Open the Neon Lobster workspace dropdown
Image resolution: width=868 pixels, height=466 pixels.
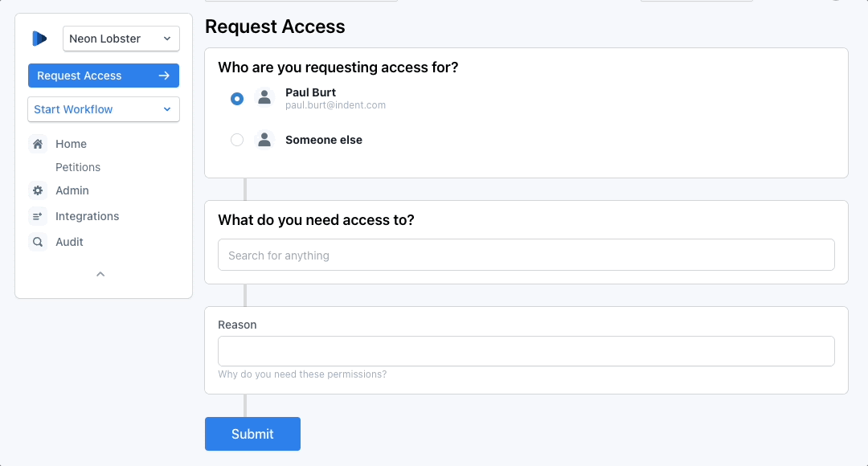(x=121, y=39)
